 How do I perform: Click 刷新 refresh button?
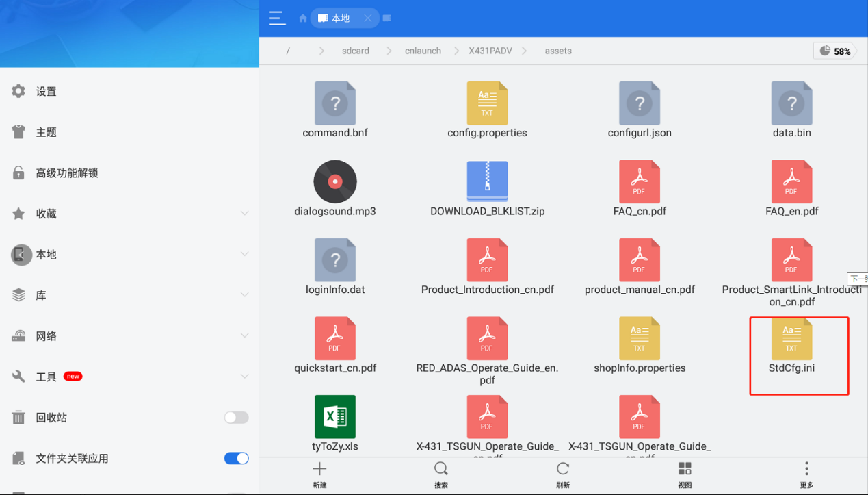[563, 475]
